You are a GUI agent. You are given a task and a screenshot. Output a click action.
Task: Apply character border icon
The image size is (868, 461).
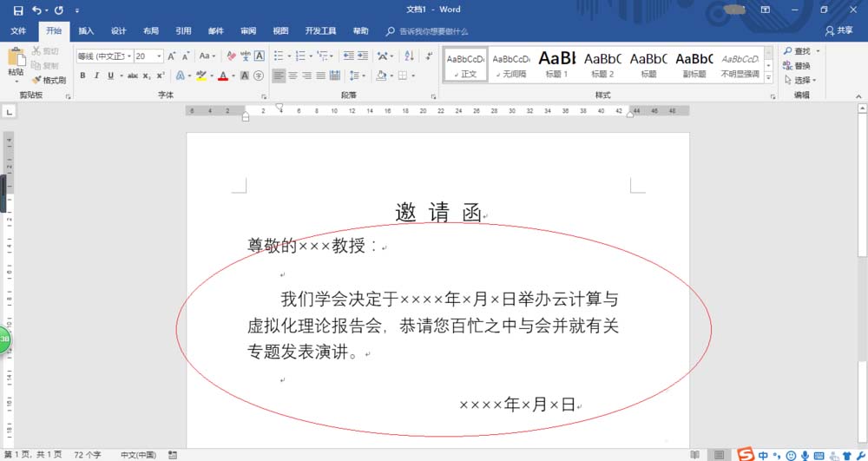click(x=259, y=56)
